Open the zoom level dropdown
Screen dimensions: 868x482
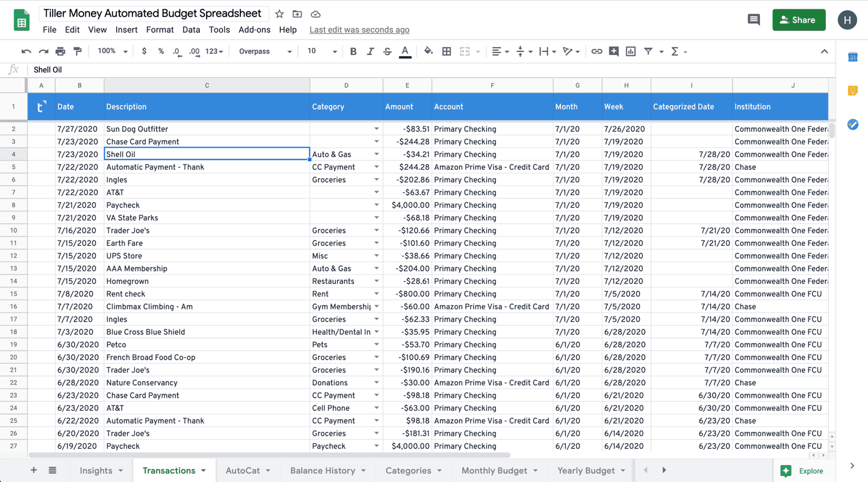112,52
